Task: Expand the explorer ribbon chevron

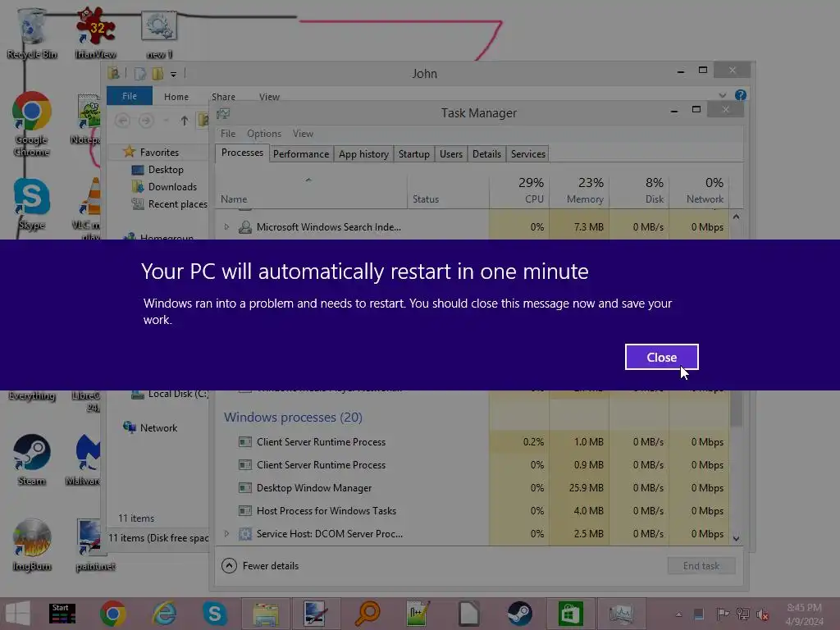Action: pyautogui.click(x=722, y=95)
